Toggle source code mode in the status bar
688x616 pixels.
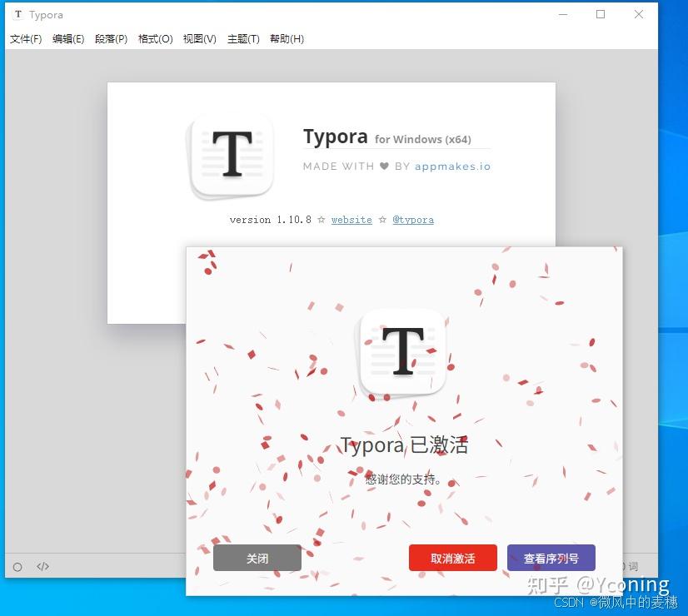point(43,566)
